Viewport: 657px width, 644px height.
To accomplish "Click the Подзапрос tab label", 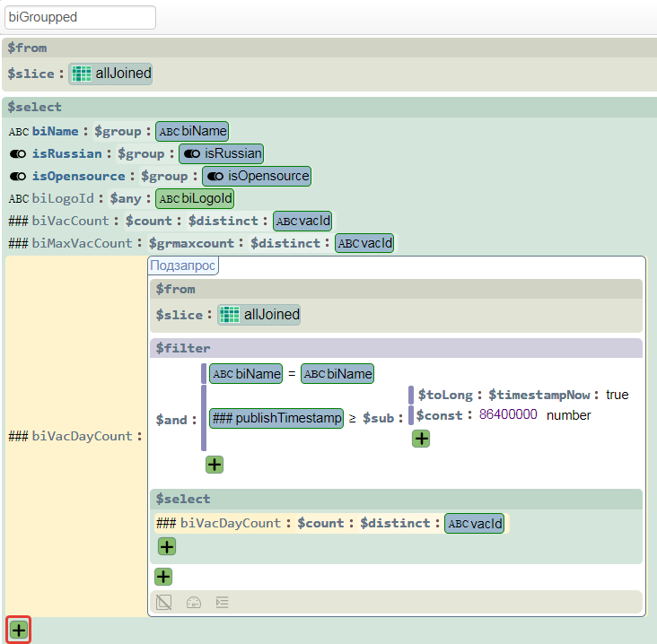I will 183,265.
